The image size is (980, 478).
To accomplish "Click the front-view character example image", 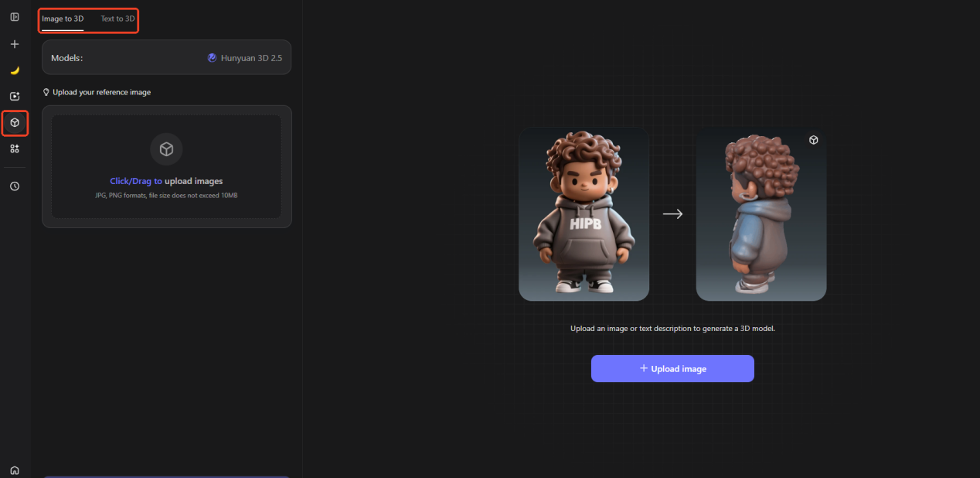I will click(584, 214).
